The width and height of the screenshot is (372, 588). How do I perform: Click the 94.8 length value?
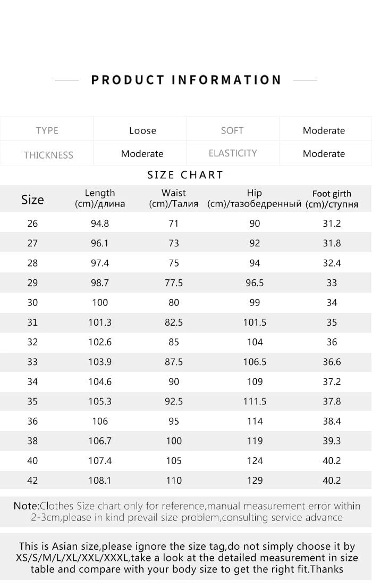click(99, 223)
